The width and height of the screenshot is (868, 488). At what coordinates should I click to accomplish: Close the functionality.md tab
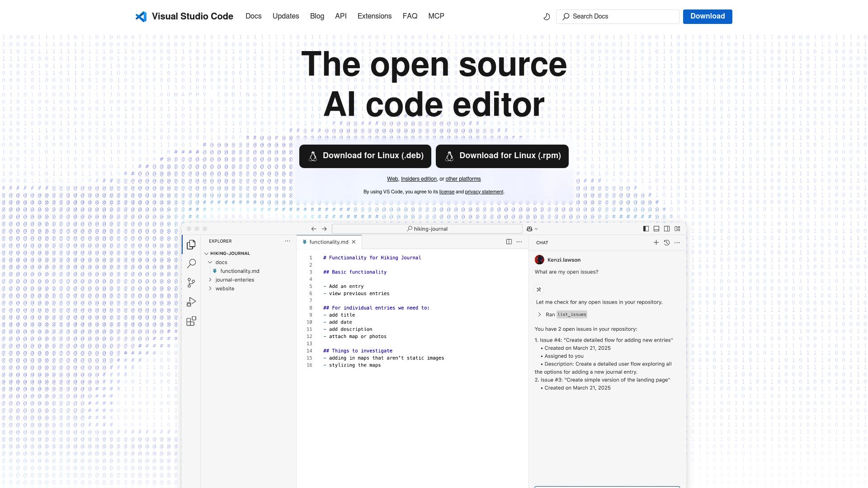click(x=354, y=242)
